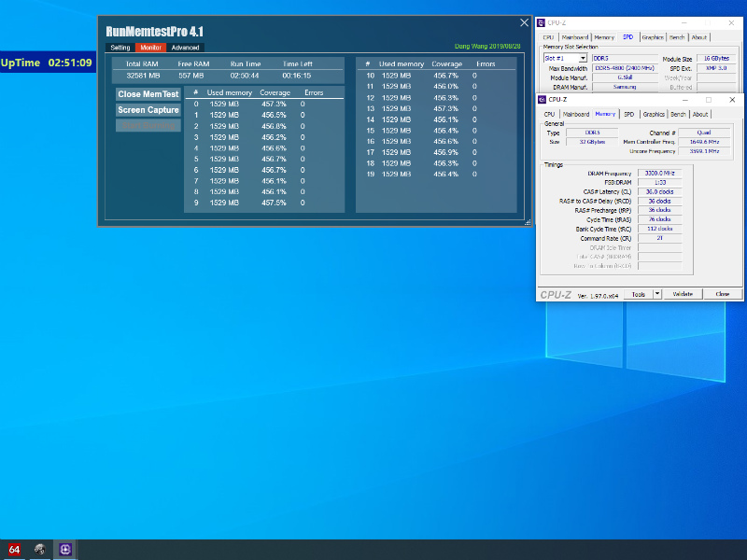The width and height of the screenshot is (747, 560).
Task: Close the front CPU-Z window using its title bar X
Action: [731, 99]
